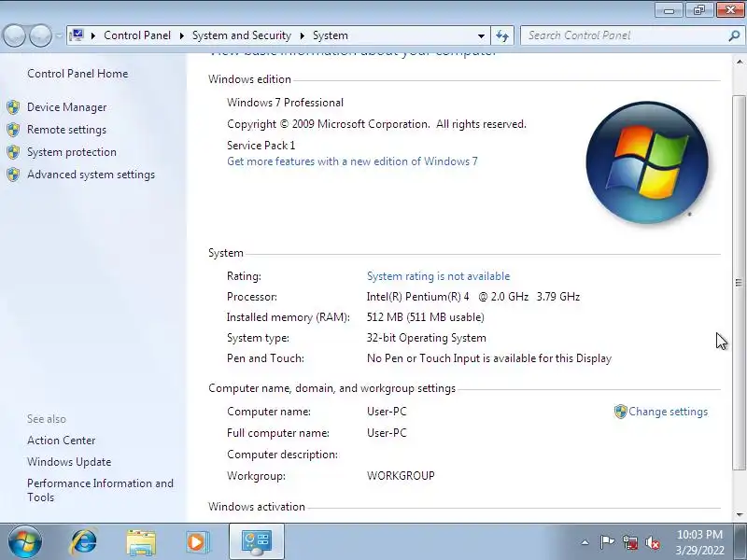The height and width of the screenshot is (560, 747).
Task: Select Control Panel breadcrumb
Action: (137, 35)
